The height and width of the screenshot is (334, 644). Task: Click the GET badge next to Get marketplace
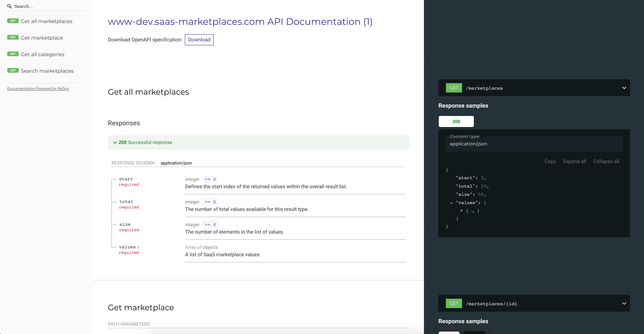coord(13,37)
